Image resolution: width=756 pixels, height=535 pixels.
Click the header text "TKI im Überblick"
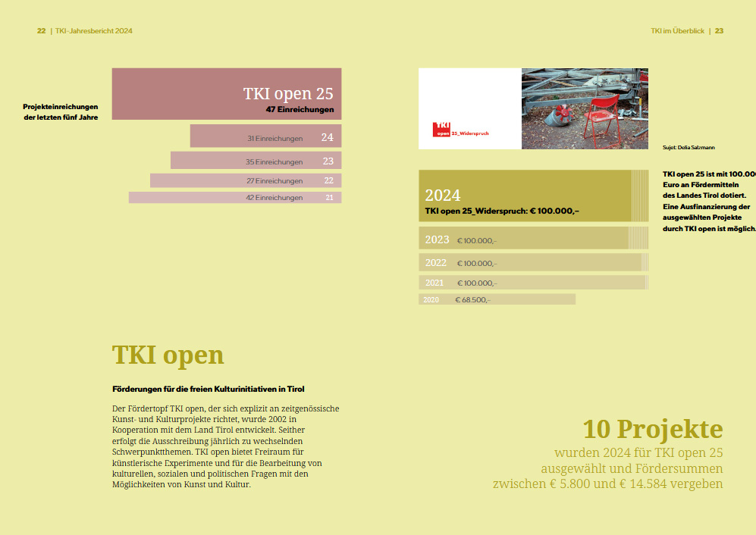[677, 31]
